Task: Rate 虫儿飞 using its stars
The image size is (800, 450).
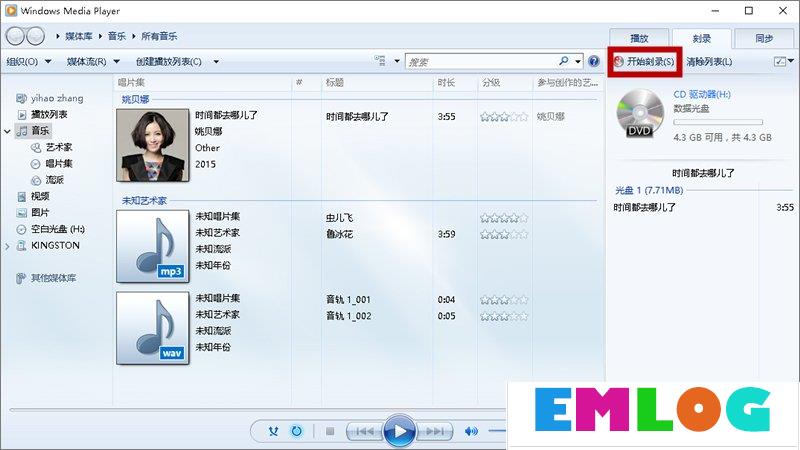Action: click(504, 218)
